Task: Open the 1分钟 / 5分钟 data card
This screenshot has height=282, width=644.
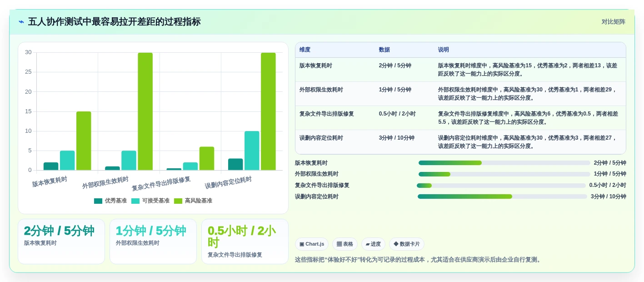Action: pyautogui.click(x=153, y=242)
